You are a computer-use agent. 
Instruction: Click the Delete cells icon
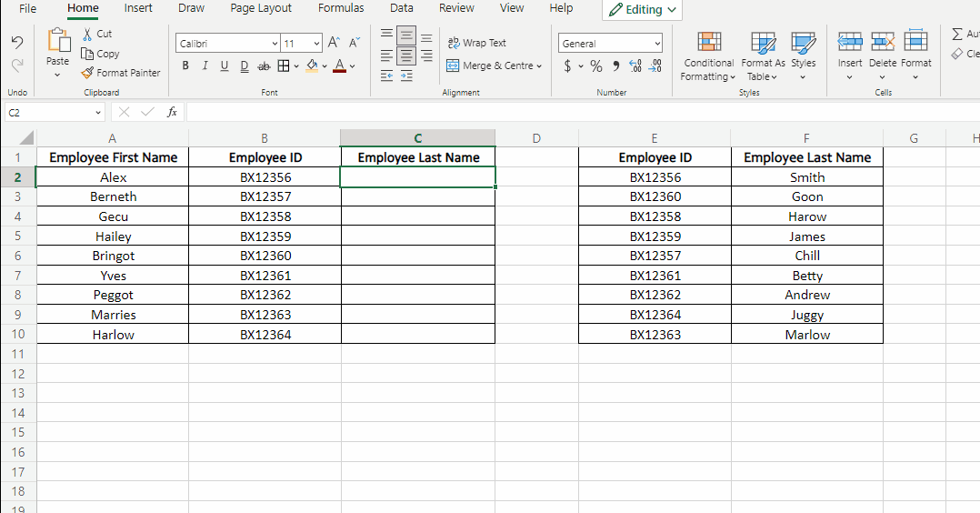coord(883,43)
